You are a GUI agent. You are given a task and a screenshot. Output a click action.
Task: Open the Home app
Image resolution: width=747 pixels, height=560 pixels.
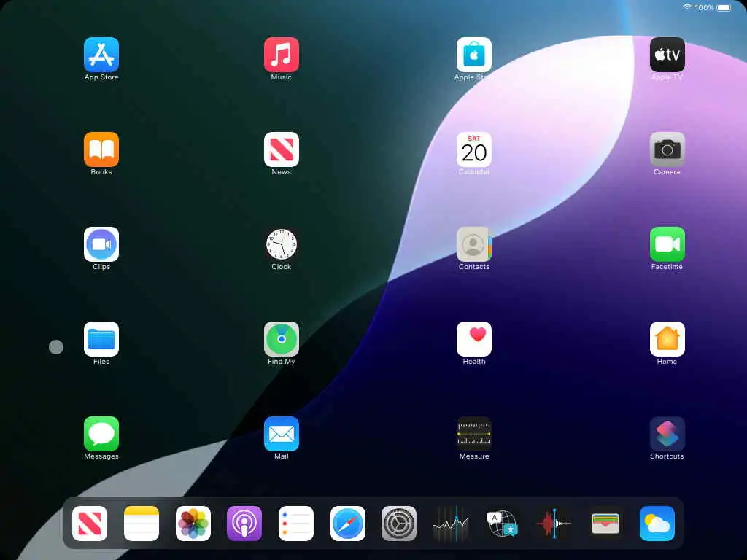pyautogui.click(x=667, y=338)
